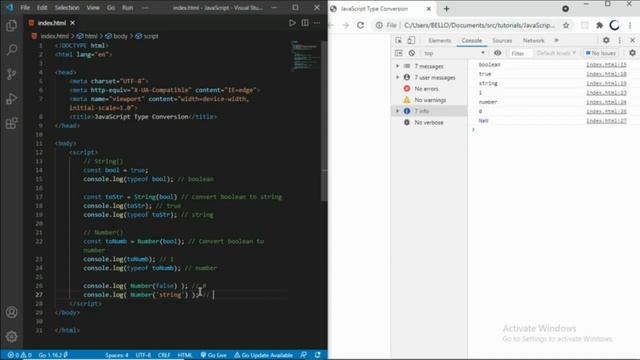Toggle the console sidebar
Screen dimensions: 640x360
(399, 53)
